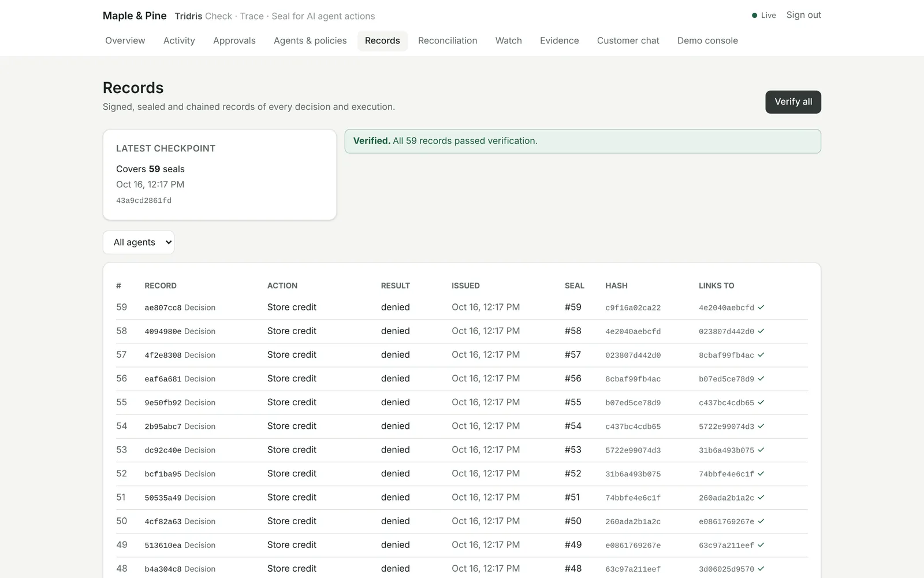
Task: Click seal #55 in the table
Action: pyautogui.click(x=573, y=402)
